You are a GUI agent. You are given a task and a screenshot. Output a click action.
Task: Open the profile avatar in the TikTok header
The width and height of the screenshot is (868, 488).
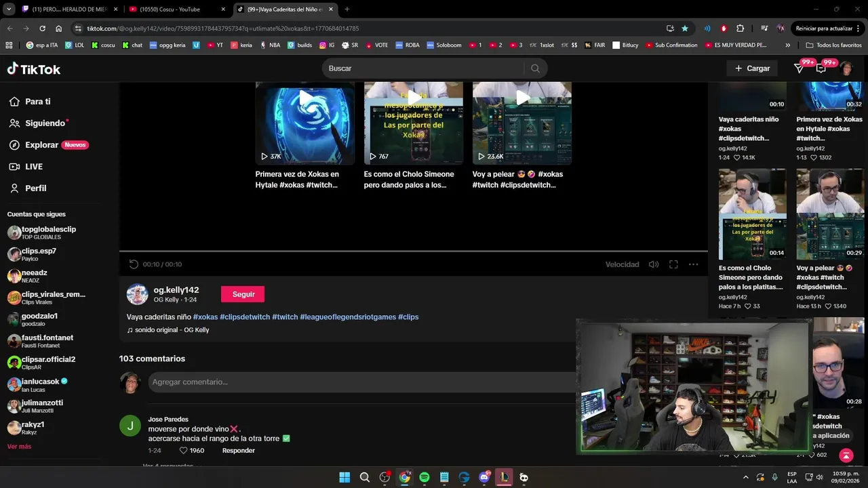tap(846, 68)
